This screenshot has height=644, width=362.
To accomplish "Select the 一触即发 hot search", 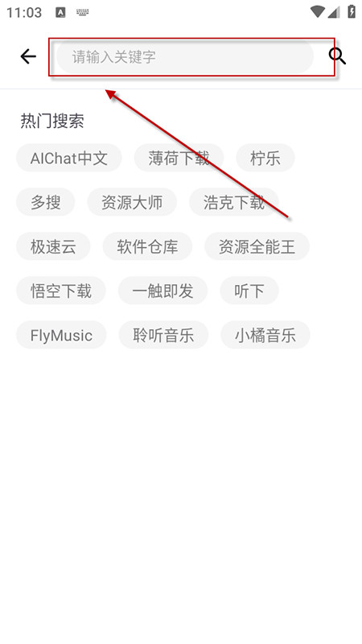I will [163, 291].
